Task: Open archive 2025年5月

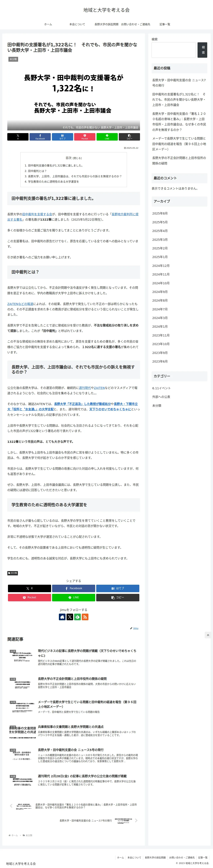Action: click(x=160, y=222)
